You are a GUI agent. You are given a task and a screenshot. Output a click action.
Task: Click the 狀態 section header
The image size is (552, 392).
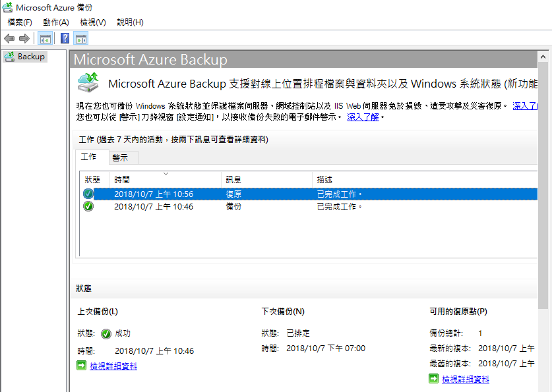click(84, 289)
